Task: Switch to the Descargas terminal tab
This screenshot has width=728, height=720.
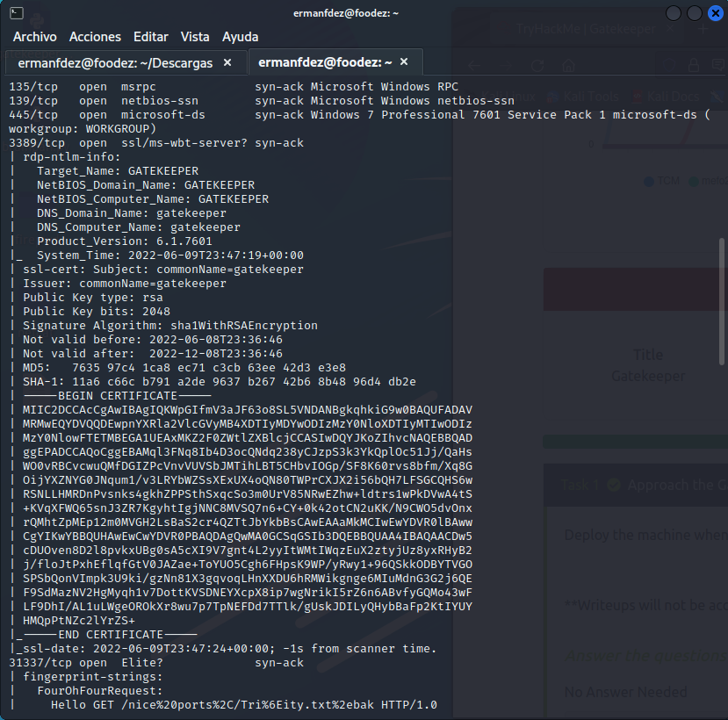Action: click(x=114, y=63)
